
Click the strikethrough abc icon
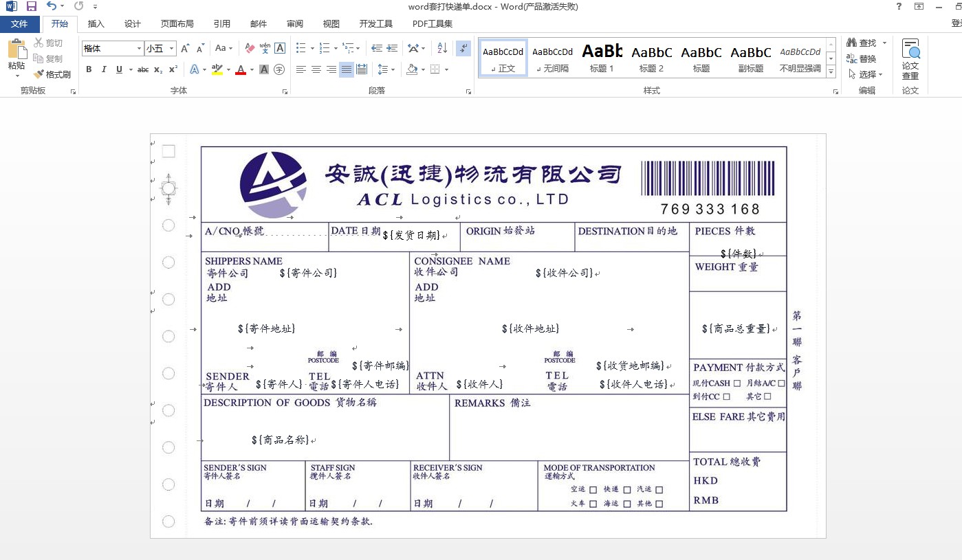143,69
